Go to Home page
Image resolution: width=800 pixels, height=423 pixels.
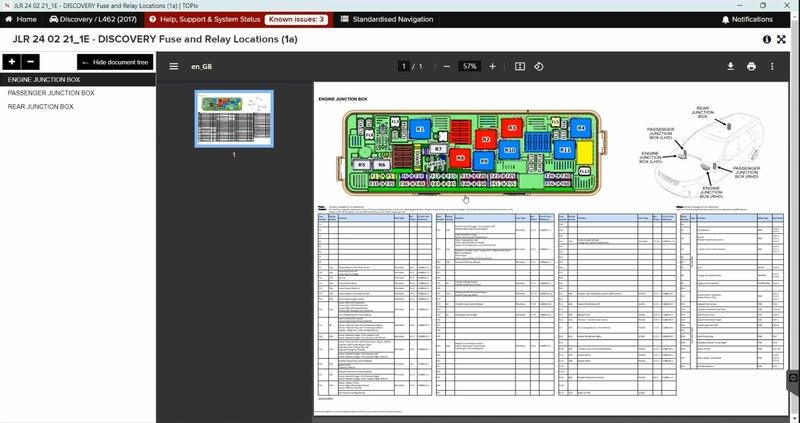20,19
